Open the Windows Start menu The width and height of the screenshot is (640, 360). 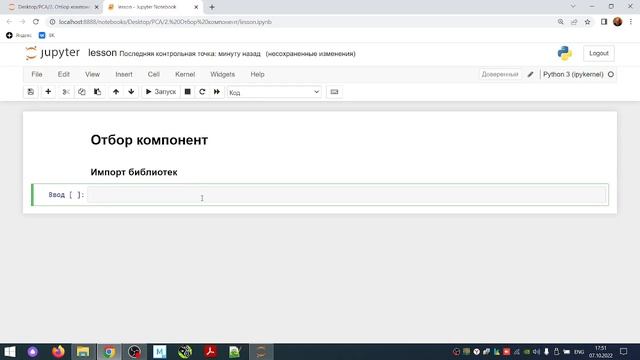click(9, 352)
